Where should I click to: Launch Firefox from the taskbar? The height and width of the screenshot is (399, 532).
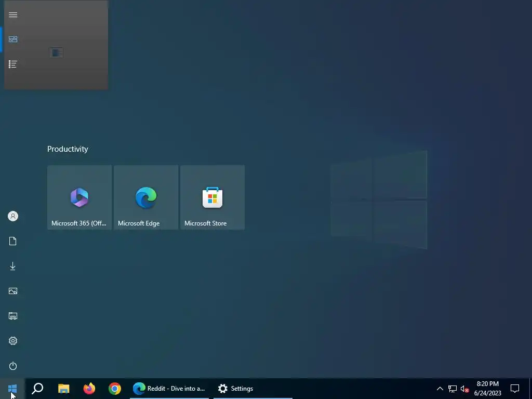click(x=89, y=389)
